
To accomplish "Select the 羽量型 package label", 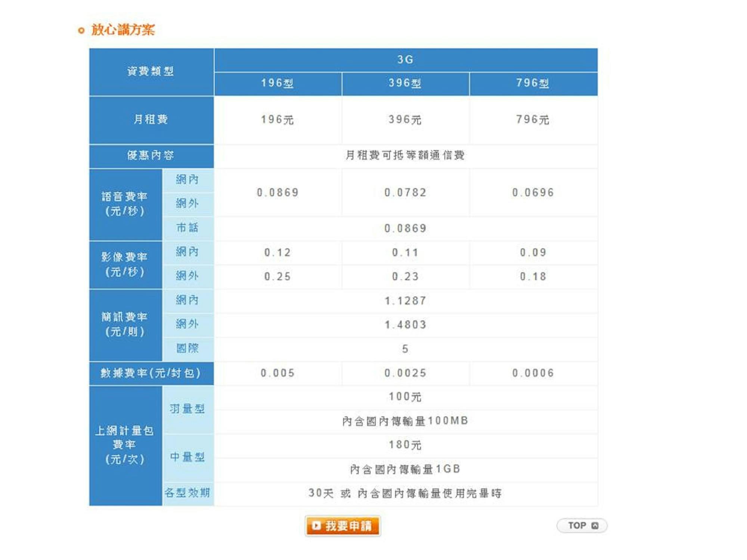I will click(188, 408).
